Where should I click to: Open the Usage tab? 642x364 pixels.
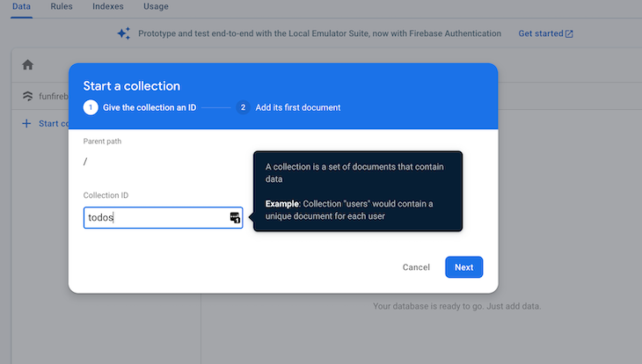[156, 6]
